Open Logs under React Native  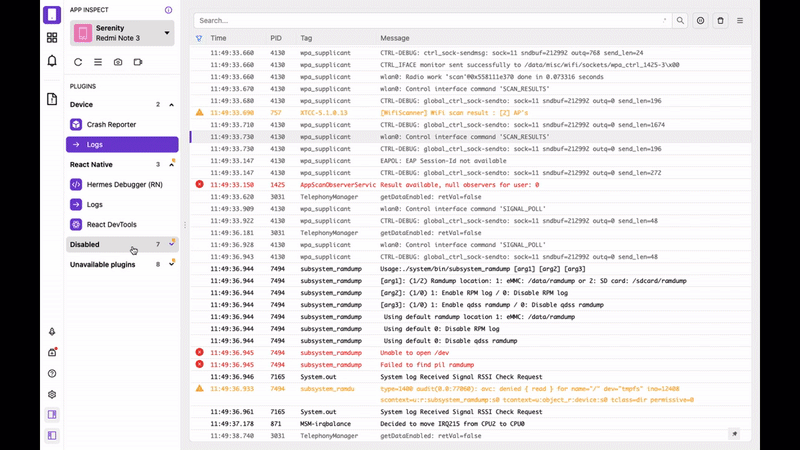click(122, 205)
